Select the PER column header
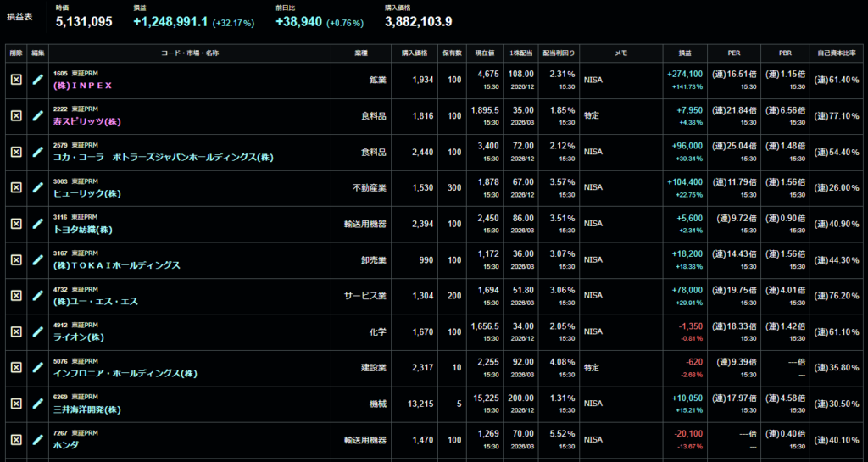This screenshot has height=462, width=868. tap(734, 53)
